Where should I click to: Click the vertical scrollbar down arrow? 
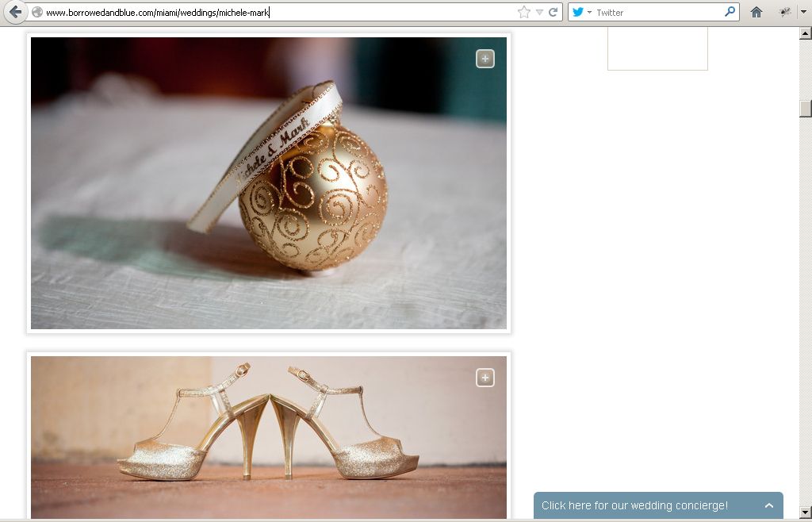[806, 512]
